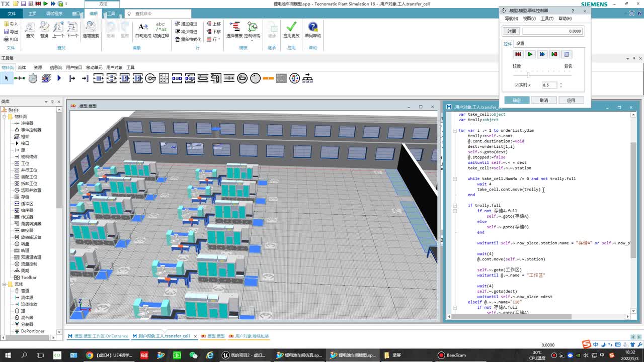Image resolution: width=644 pixels, height=362 pixels.
Task: Click the 确定 button in event controller
Action: tap(517, 100)
